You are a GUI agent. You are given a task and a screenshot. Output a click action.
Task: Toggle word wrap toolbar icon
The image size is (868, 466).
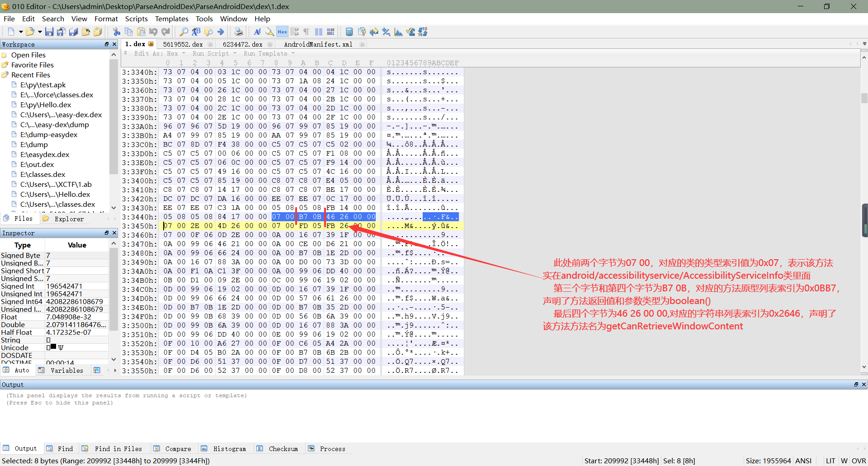pos(294,32)
